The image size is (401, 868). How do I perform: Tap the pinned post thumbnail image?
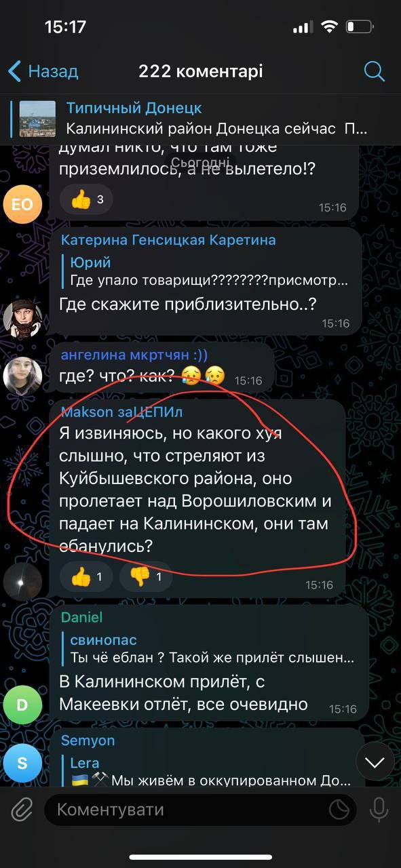(x=37, y=119)
